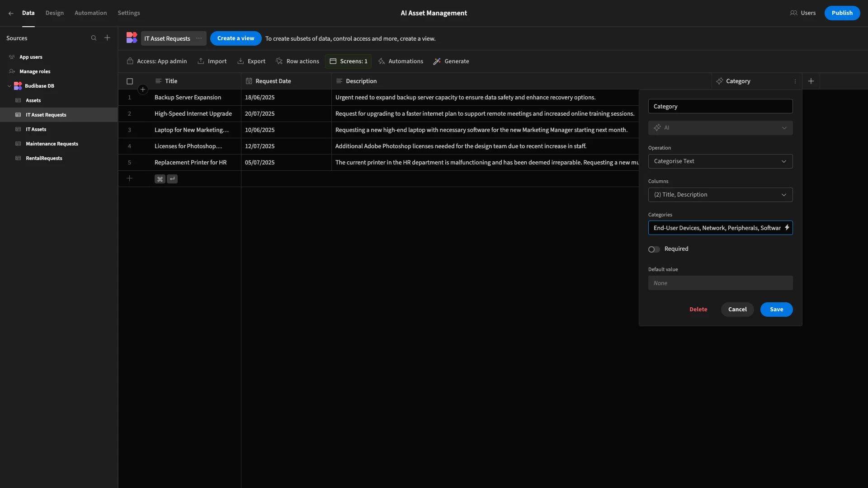
Task: Select cell Backup Server Expansion
Action: (196, 98)
